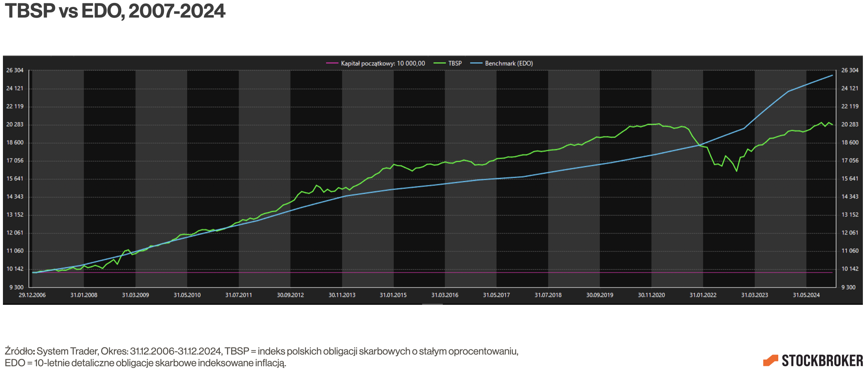Toggle the Benchmark (EDO) legend label

tap(509, 63)
